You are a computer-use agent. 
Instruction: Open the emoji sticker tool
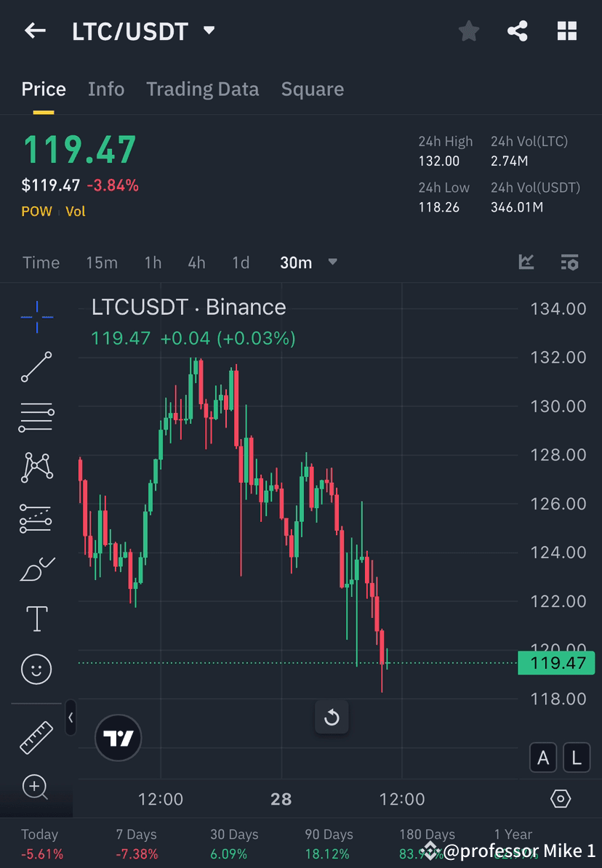36,669
